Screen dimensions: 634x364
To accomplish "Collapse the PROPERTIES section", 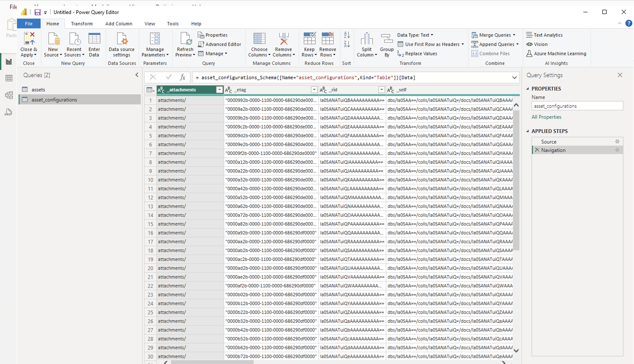I will pyautogui.click(x=527, y=89).
